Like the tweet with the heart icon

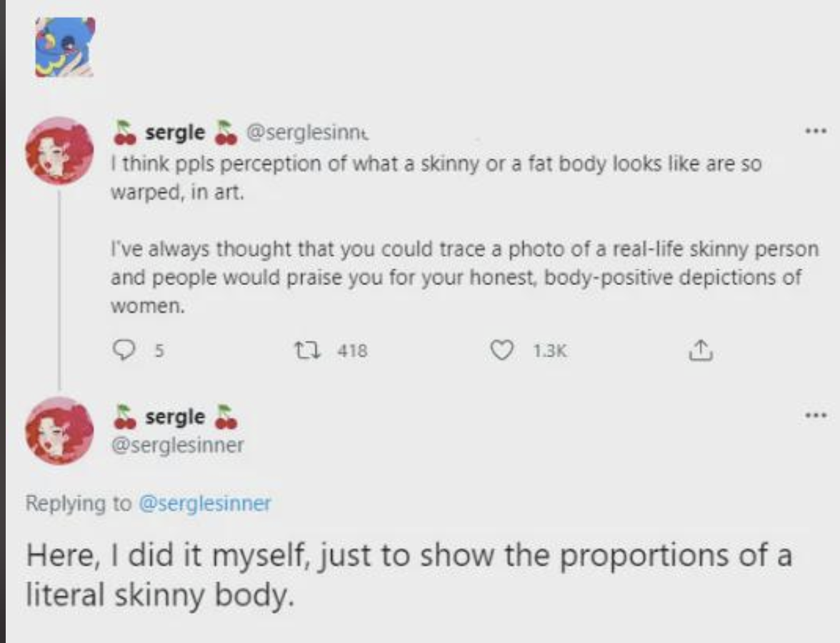point(504,350)
